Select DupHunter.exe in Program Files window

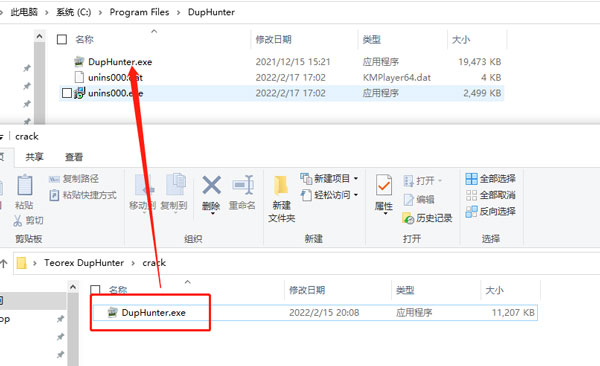point(120,62)
